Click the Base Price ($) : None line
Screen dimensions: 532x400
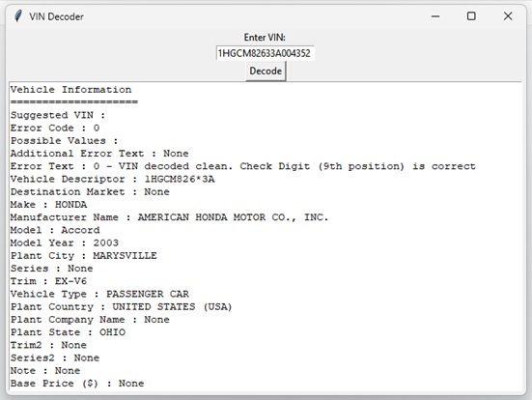[x=77, y=384]
